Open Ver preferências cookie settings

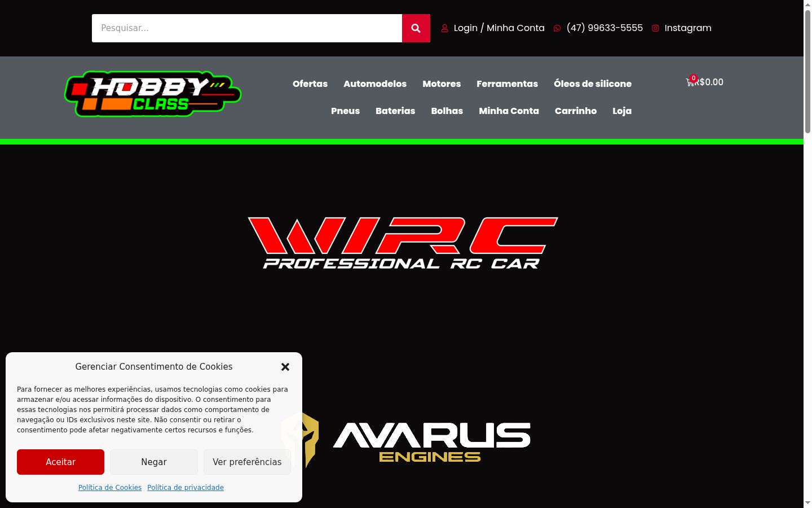[x=247, y=462]
